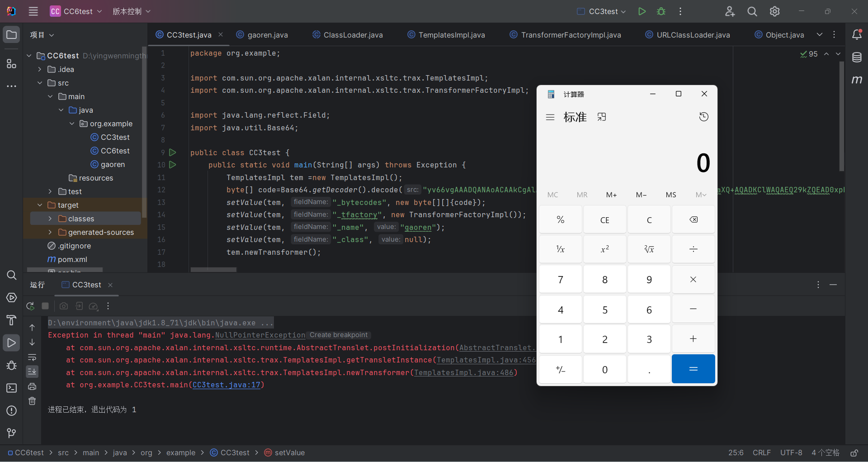Open the Database tool window icon
This screenshot has height=462, width=868.
(x=857, y=57)
